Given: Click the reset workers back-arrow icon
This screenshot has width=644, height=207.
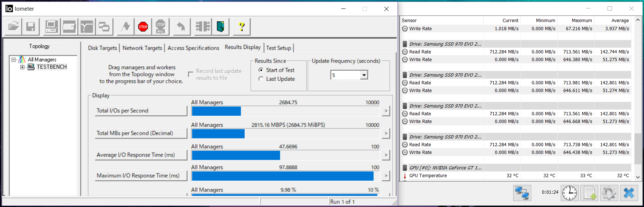Looking at the screenshot, I should 181,27.
